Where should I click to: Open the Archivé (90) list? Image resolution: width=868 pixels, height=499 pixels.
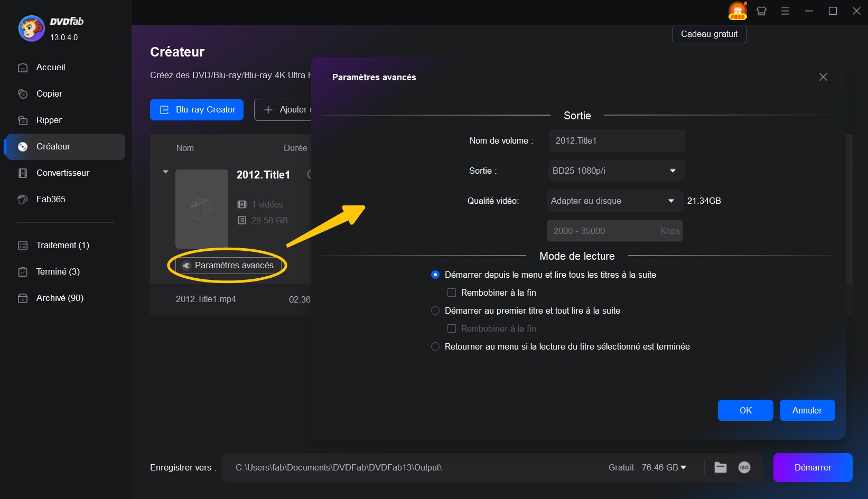click(59, 298)
